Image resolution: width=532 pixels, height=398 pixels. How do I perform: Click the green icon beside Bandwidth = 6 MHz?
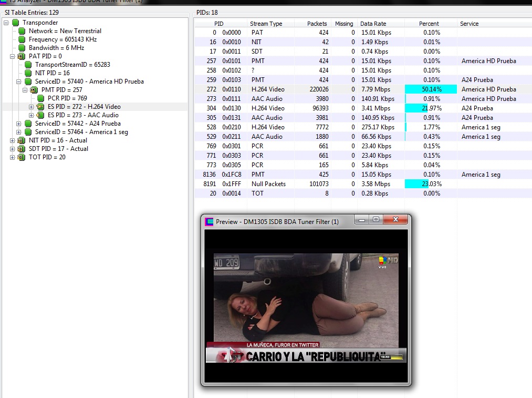(x=22, y=48)
